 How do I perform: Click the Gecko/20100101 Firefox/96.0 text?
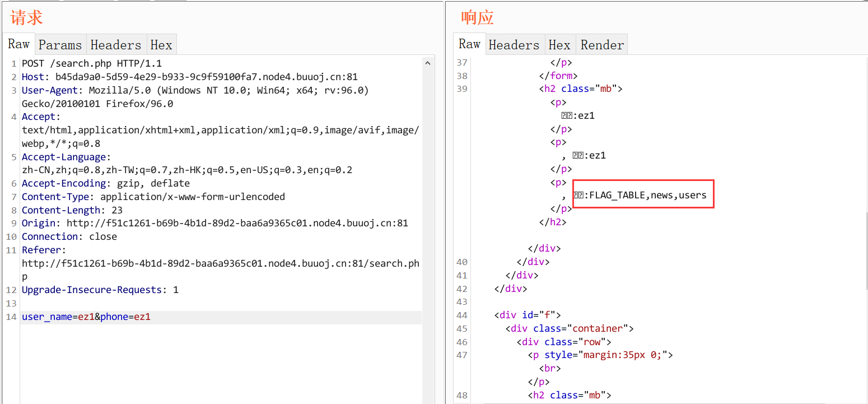(97, 104)
